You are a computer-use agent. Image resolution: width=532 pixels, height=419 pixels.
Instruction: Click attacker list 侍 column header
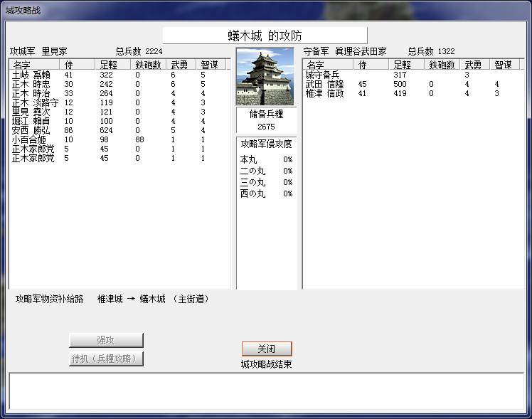(78, 65)
